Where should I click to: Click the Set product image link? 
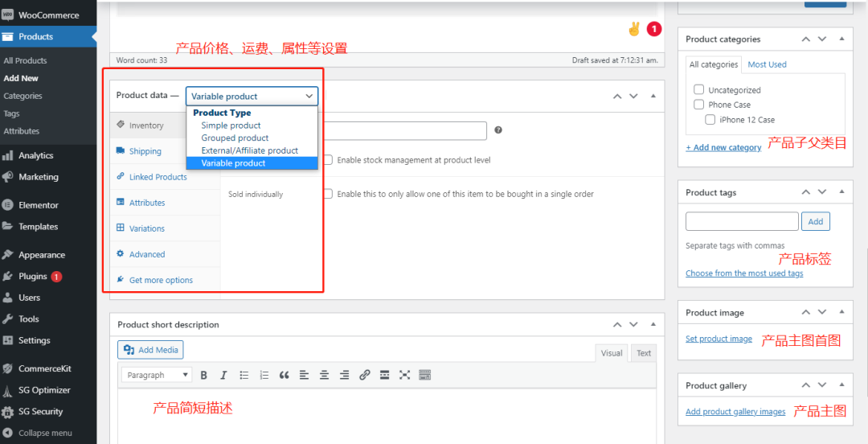point(719,339)
